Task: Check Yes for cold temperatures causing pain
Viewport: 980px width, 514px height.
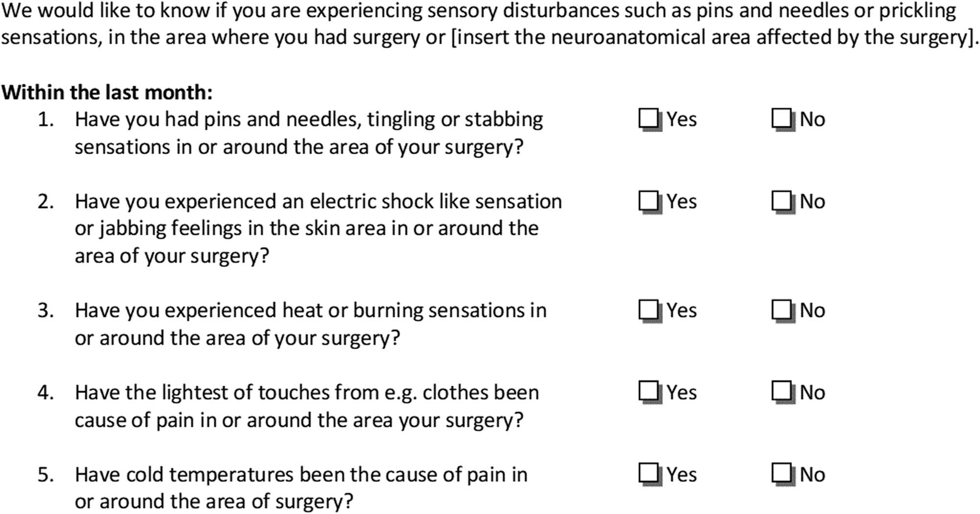Action: [648, 473]
